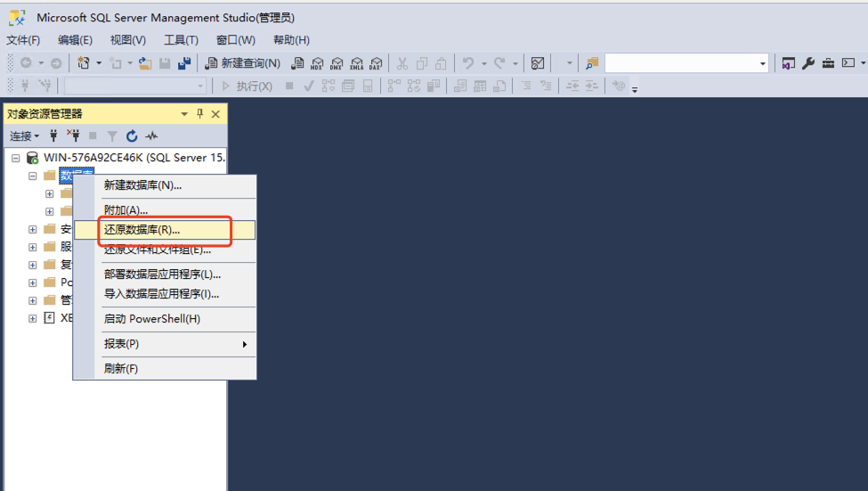This screenshot has width=868, height=491.
Task: Click the Save All disk icon
Action: [x=184, y=63]
